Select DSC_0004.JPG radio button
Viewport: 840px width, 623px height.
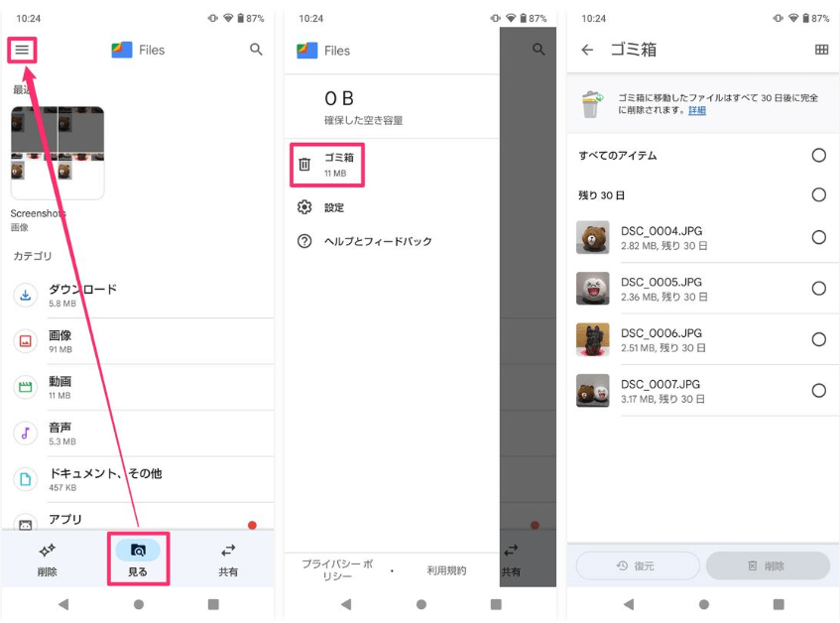[x=818, y=237]
